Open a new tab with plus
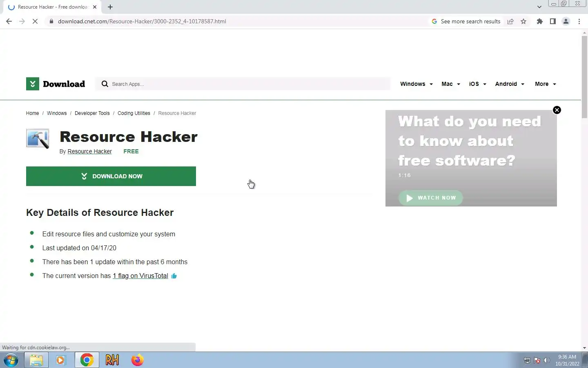This screenshot has width=588, height=368. 110,7
